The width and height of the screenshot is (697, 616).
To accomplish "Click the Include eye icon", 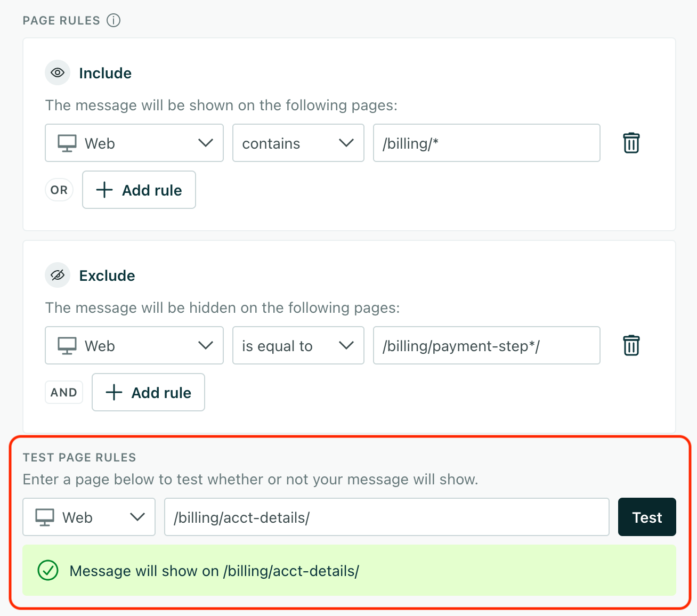I will click(58, 72).
